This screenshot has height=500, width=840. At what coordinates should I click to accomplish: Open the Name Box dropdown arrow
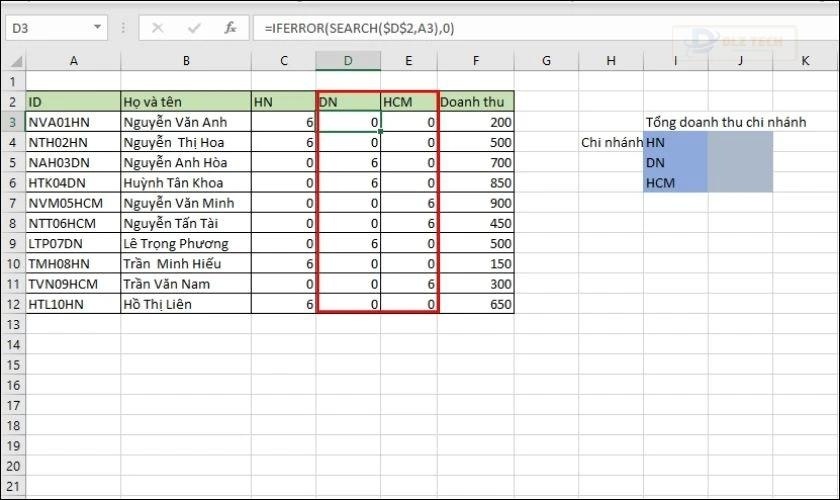tap(97, 28)
